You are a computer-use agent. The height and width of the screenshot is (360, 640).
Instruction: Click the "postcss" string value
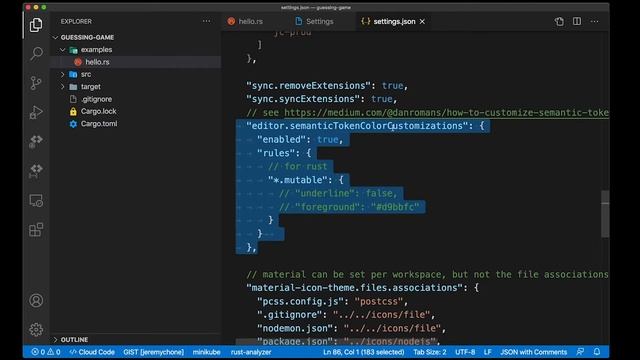click(x=379, y=301)
